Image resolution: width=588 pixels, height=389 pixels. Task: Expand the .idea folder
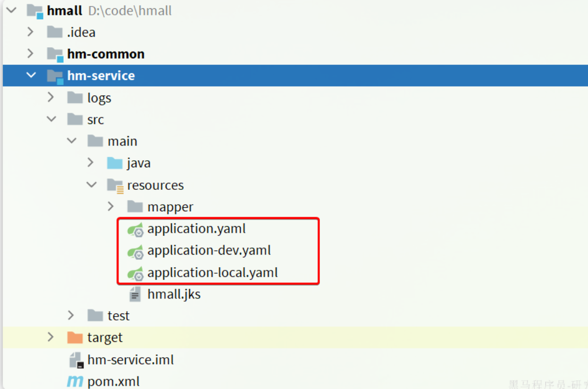pos(31,32)
